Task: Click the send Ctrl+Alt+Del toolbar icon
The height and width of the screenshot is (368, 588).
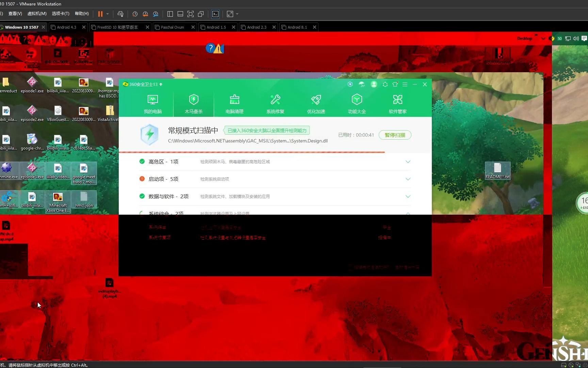Action: [120, 14]
